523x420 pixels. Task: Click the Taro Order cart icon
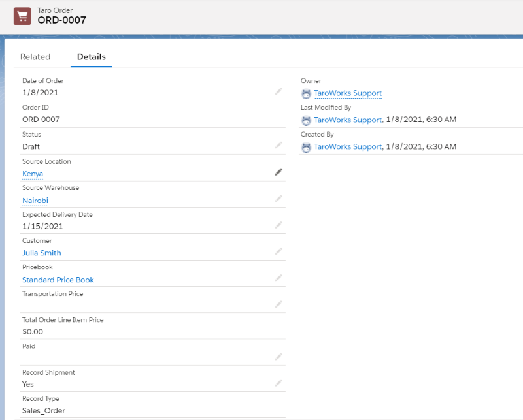[22, 16]
